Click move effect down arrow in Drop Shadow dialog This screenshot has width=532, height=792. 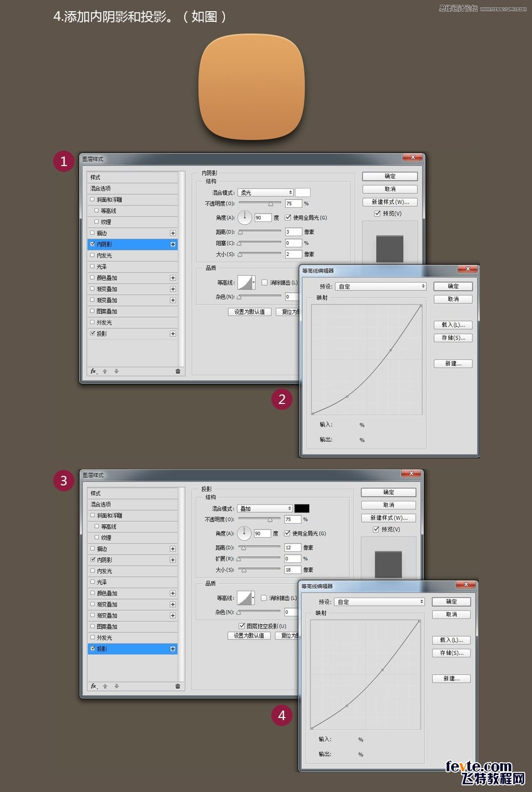click(x=117, y=686)
